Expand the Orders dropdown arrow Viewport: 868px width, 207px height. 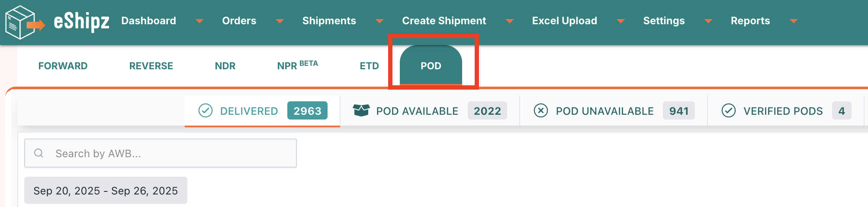[x=280, y=21]
